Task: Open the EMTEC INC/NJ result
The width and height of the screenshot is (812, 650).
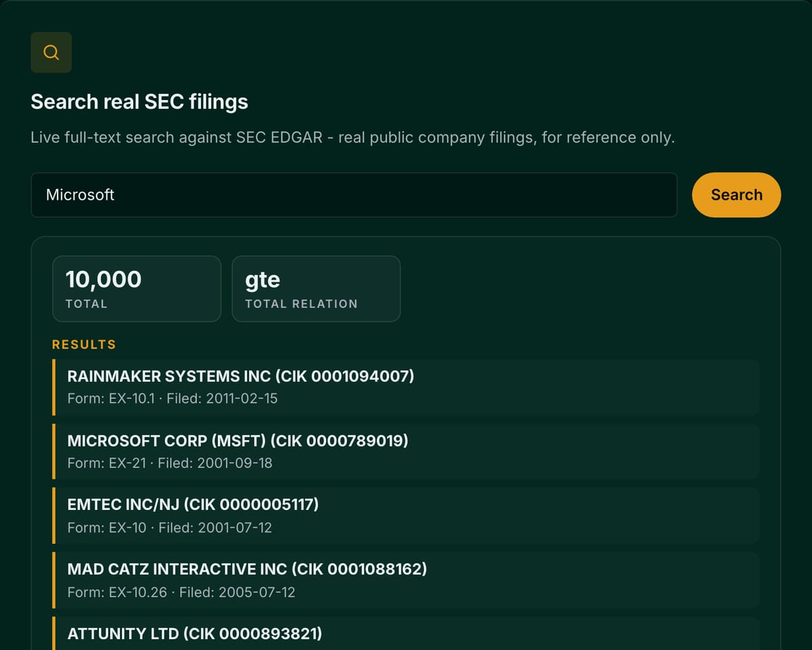Action: click(x=406, y=516)
